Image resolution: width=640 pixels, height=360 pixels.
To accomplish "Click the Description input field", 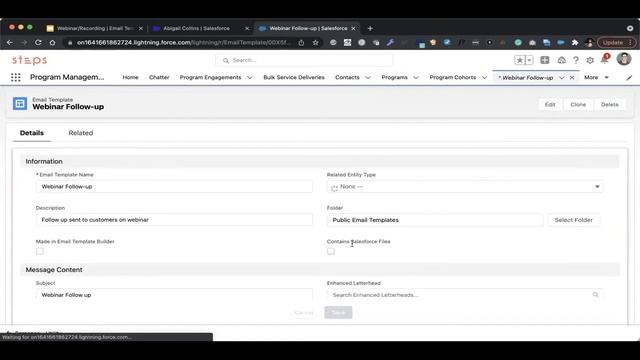I will pos(174,220).
